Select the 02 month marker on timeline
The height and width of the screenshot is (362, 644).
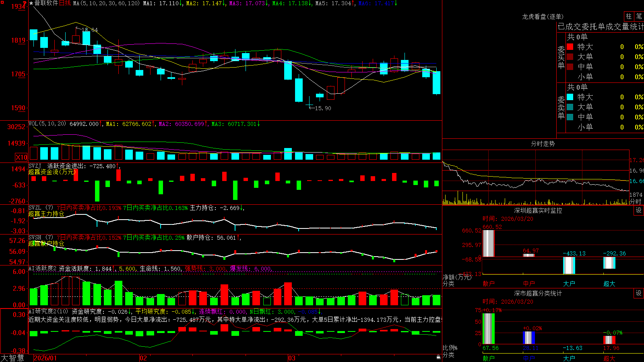click(143, 358)
